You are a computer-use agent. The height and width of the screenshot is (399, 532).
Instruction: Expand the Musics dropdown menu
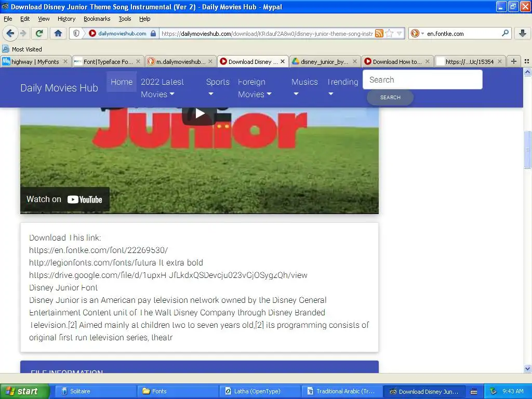click(x=304, y=88)
